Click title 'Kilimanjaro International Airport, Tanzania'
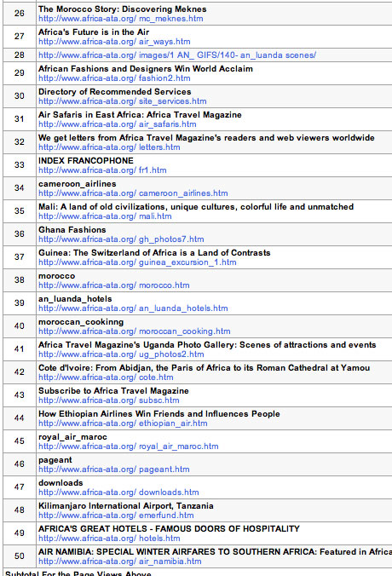 pos(125,506)
